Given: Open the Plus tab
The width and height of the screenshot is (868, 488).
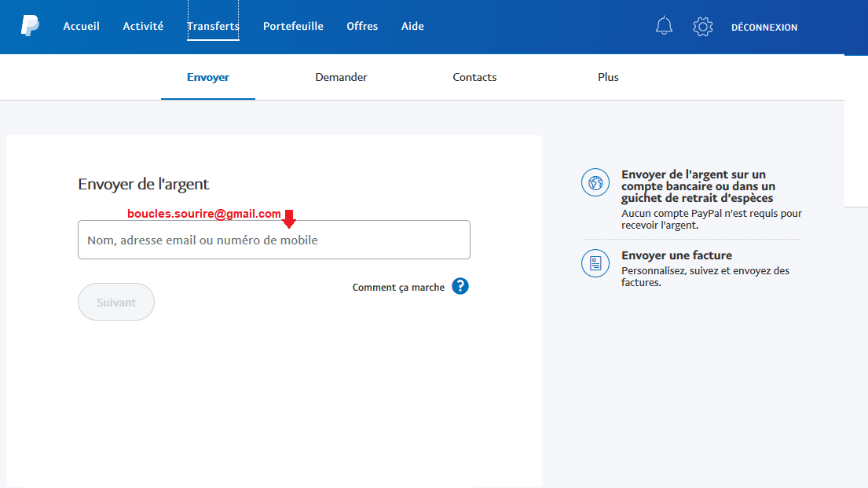Looking at the screenshot, I should pos(608,77).
